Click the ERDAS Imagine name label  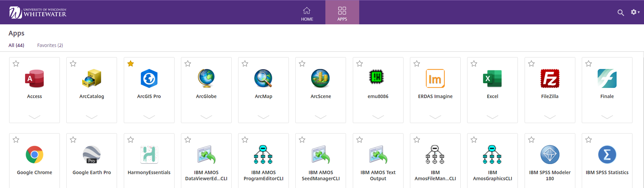pos(435,96)
